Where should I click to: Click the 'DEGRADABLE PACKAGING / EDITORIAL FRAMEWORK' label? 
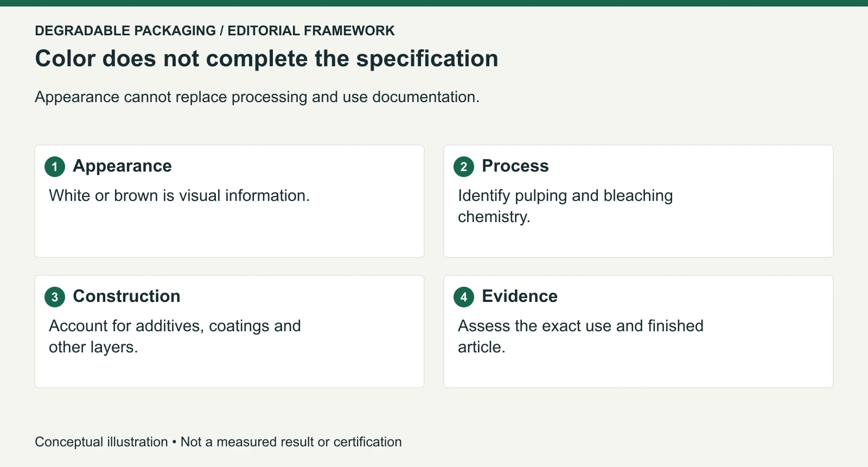[x=215, y=30]
